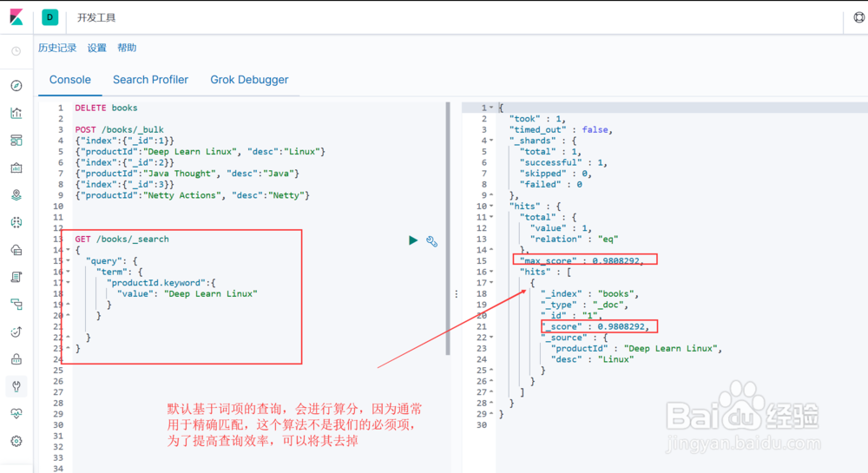This screenshot has height=473, width=868.
Task: Click the "desc" : "Linux" response line
Action: 592,359
